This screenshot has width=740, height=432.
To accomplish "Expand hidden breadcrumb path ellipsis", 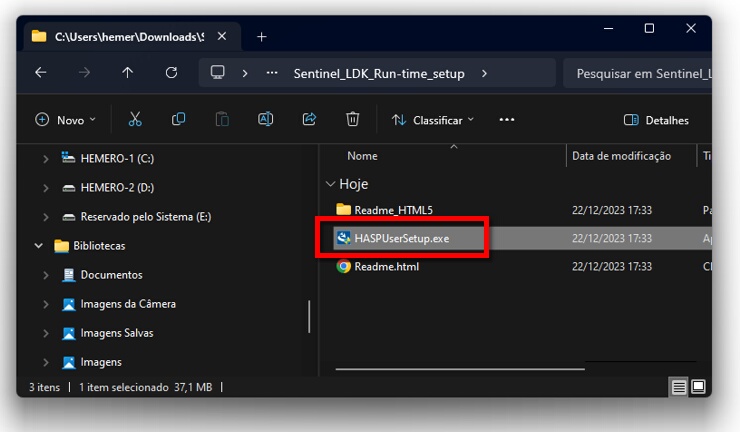I will tap(272, 73).
